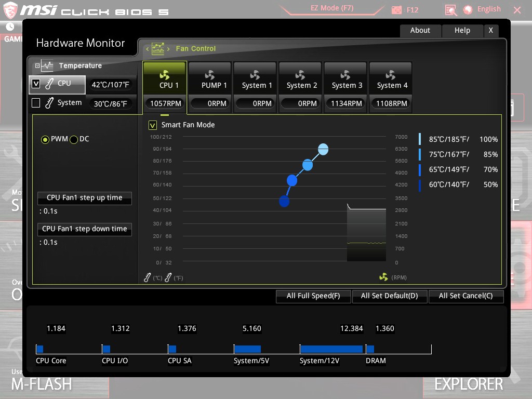532x399 pixels.
Task: Click the 60°C/140°F color swatch
Action: (x=420, y=184)
